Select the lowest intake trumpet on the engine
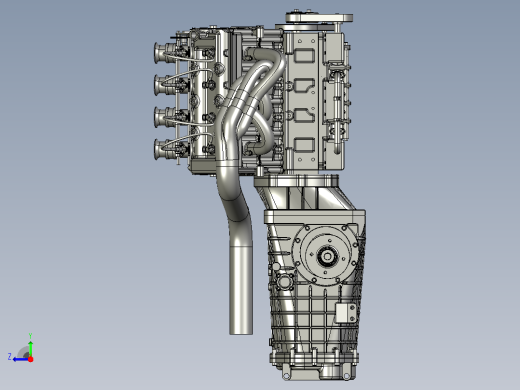 pyautogui.click(x=164, y=149)
